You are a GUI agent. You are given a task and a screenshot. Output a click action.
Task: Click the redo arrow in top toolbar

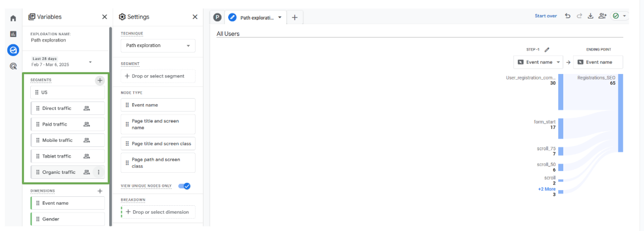click(580, 16)
